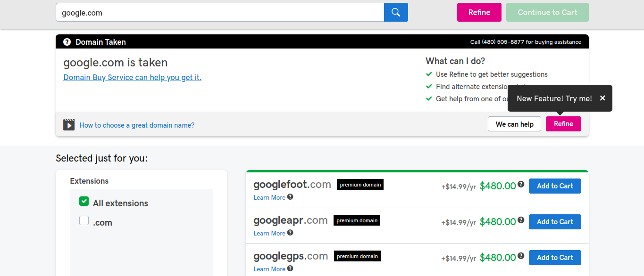Uncheck the All extensions checkbox

coord(84,201)
